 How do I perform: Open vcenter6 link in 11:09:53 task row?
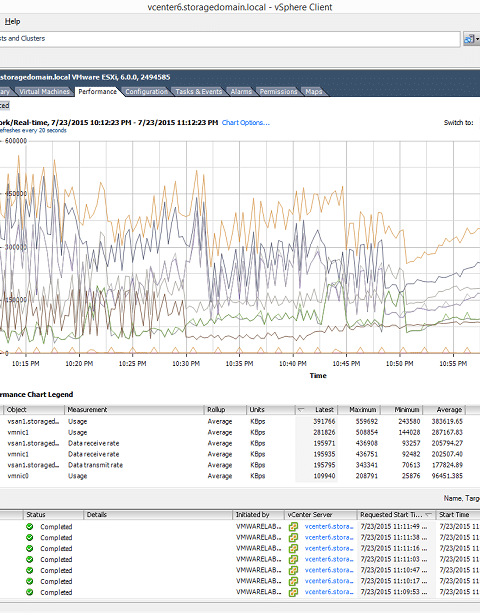point(329,592)
